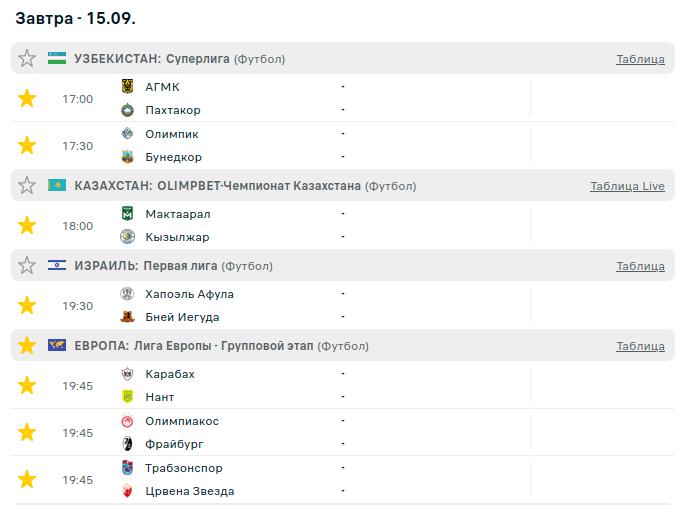
Task: Click the Pakhtakor club crest
Action: pos(127,110)
